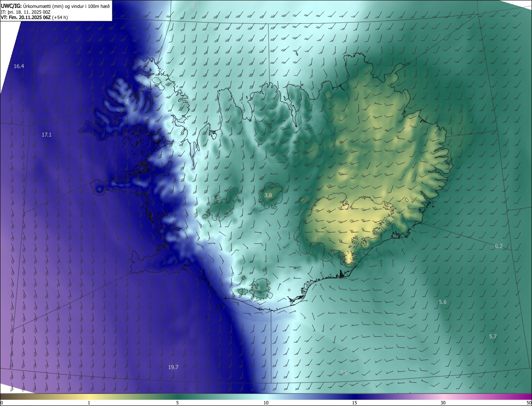Click the '5' tick label on the color scale

pos(177,403)
